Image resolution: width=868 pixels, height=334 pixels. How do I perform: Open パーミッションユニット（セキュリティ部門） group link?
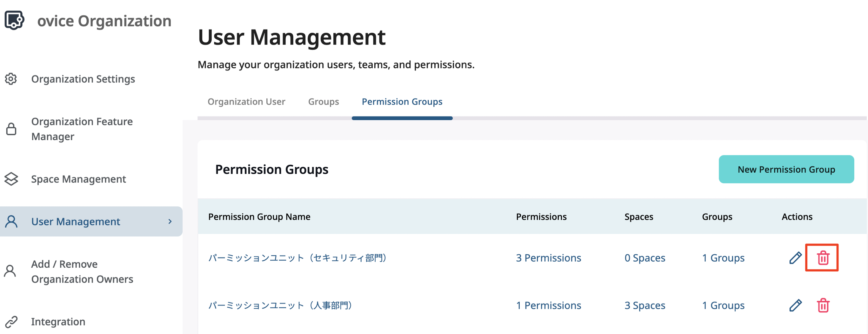[x=297, y=258]
